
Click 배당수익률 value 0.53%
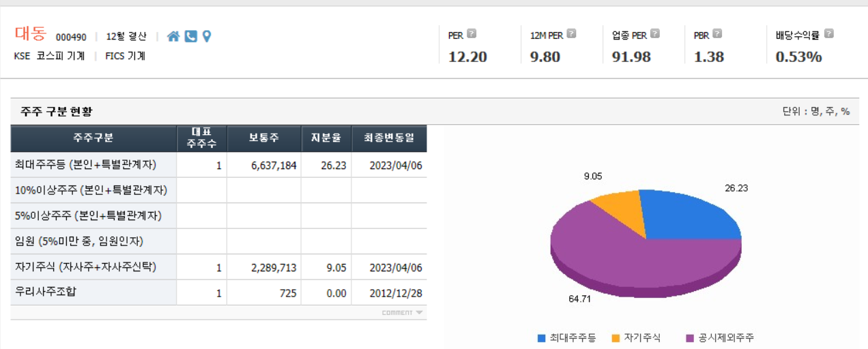pos(798,57)
